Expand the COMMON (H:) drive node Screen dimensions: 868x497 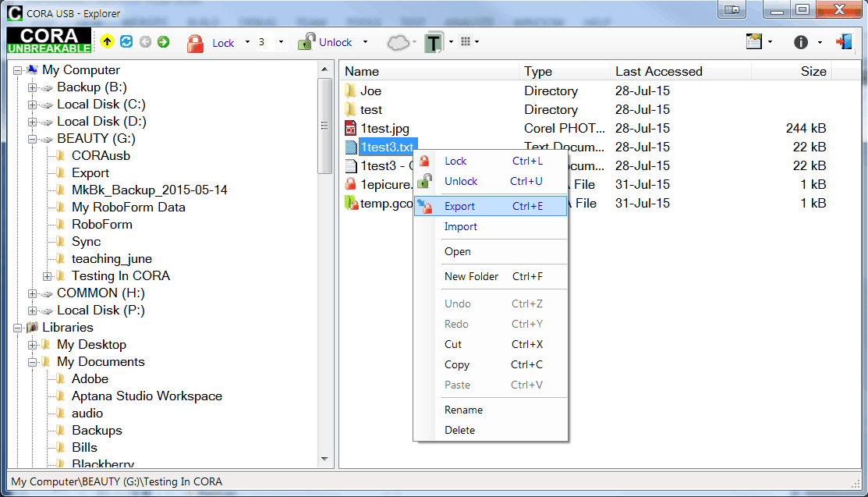[33, 293]
